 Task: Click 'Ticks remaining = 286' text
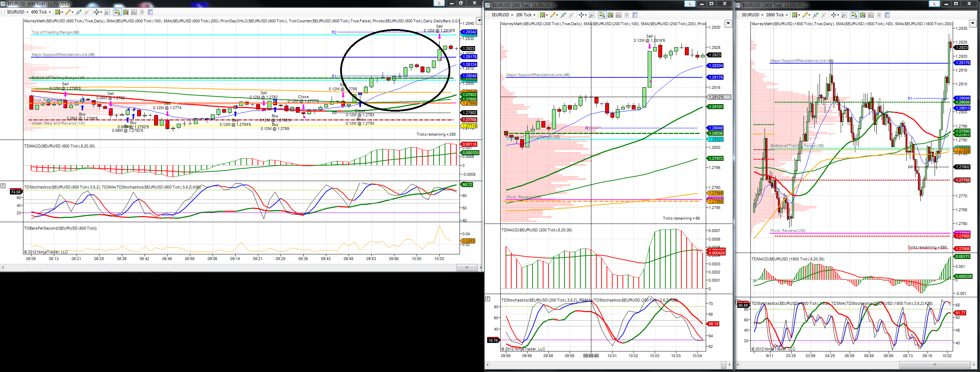(436, 134)
